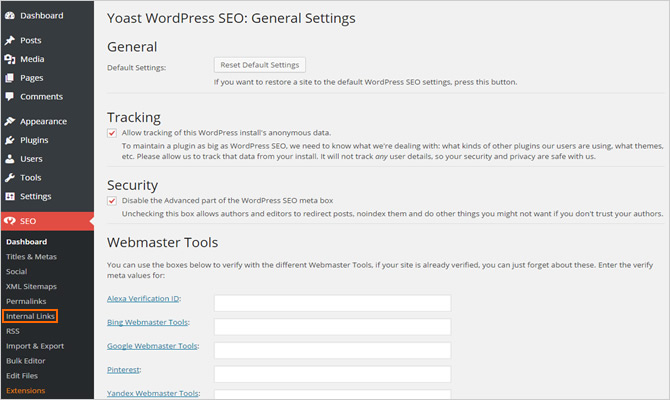Open the Tools menu item

click(31, 178)
